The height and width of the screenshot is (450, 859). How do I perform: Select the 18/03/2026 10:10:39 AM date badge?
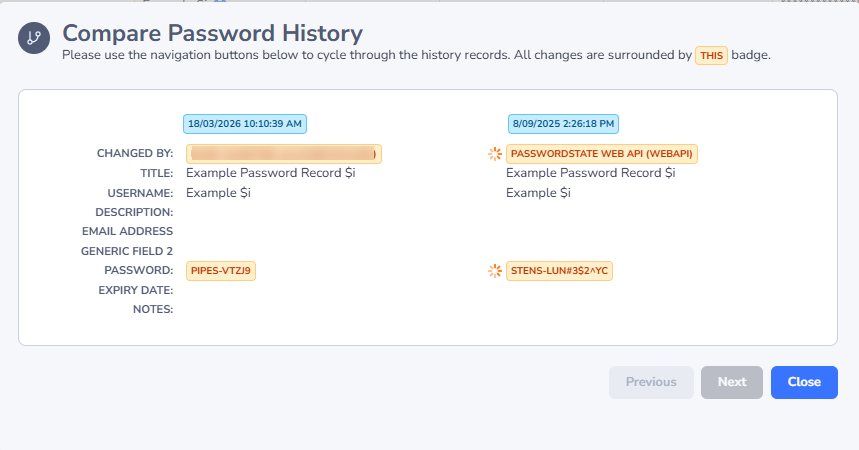(x=245, y=124)
